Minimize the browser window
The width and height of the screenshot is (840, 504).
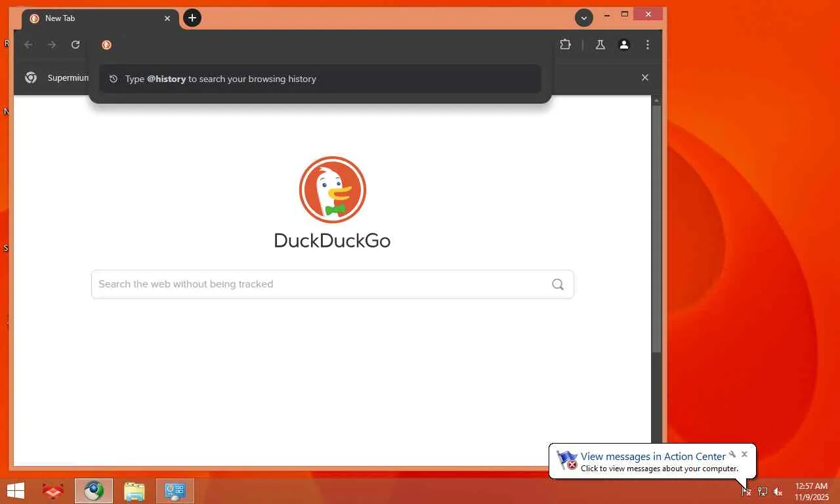[607, 14]
